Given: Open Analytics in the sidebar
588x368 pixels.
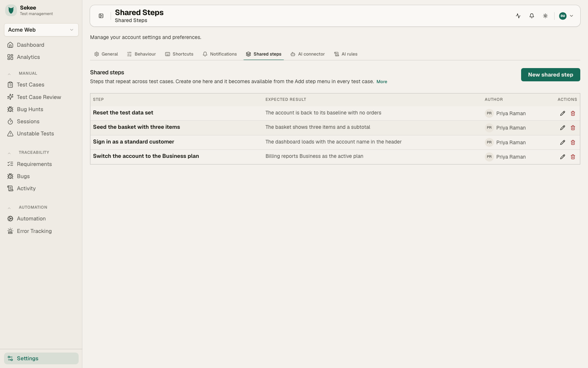Looking at the screenshot, I should tap(41, 57).
